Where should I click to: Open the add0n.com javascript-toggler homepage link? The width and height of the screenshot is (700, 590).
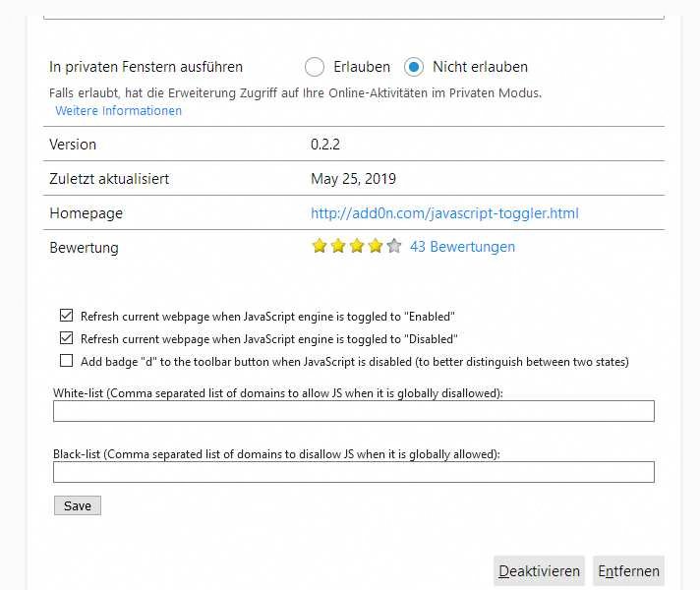click(444, 213)
